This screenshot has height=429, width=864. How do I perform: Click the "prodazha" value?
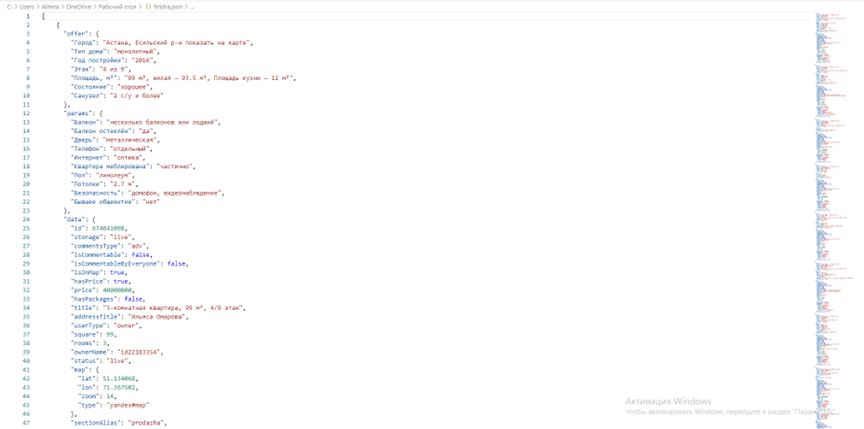[146, 423]
